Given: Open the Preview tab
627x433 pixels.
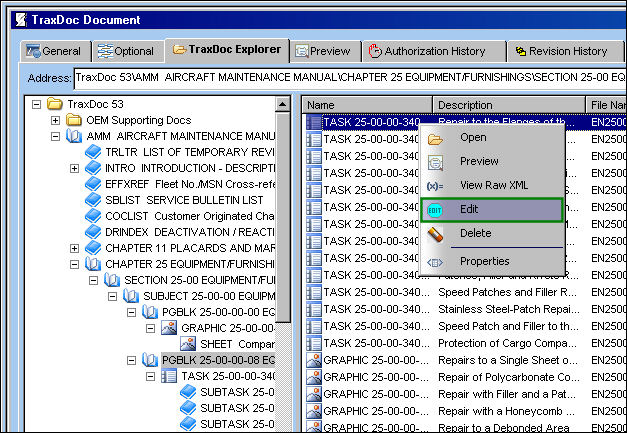Looking at the screenshot, I should click(323, 51).
